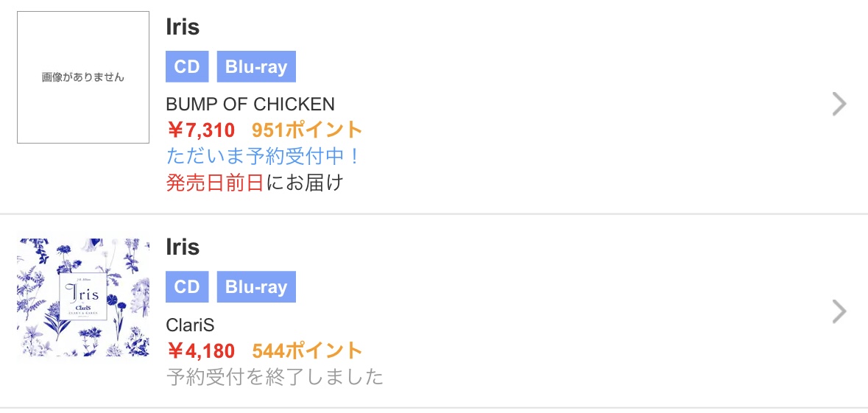Click the black にお届け delivery text
This screenshot has width=868, height=413.
tap(304, 183)
